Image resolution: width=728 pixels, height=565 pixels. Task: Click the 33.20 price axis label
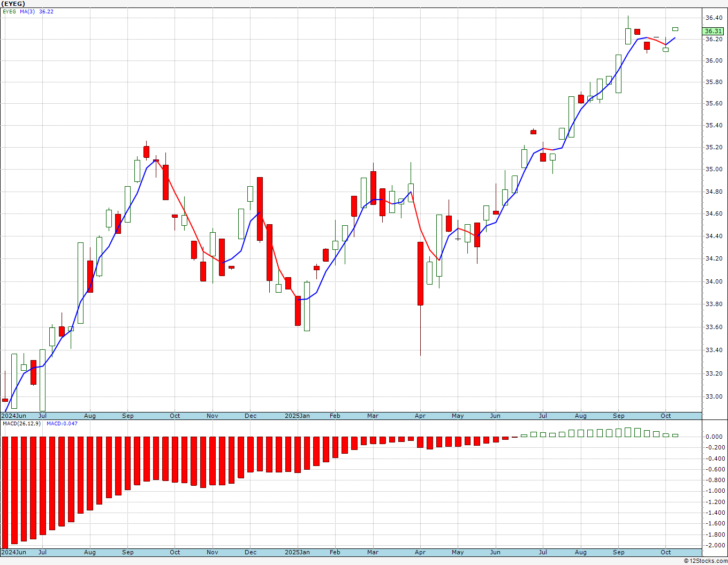click(713, 373)
